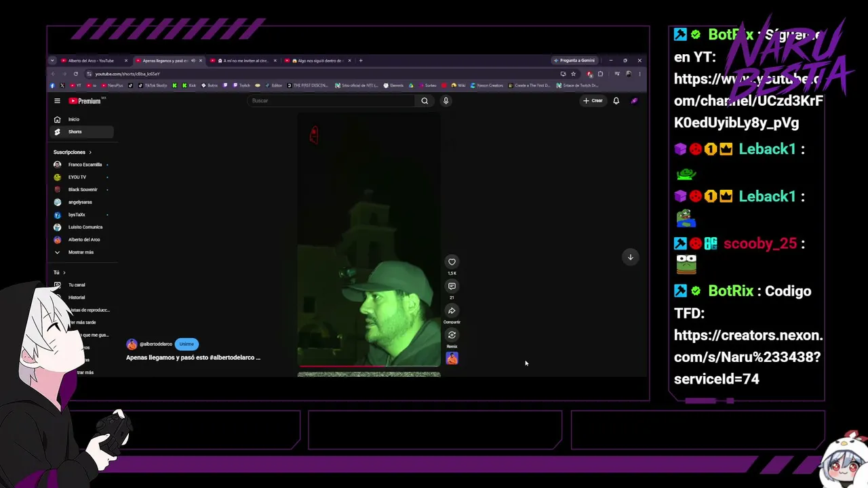Open the Botrix bookmark

coord(210,85)
